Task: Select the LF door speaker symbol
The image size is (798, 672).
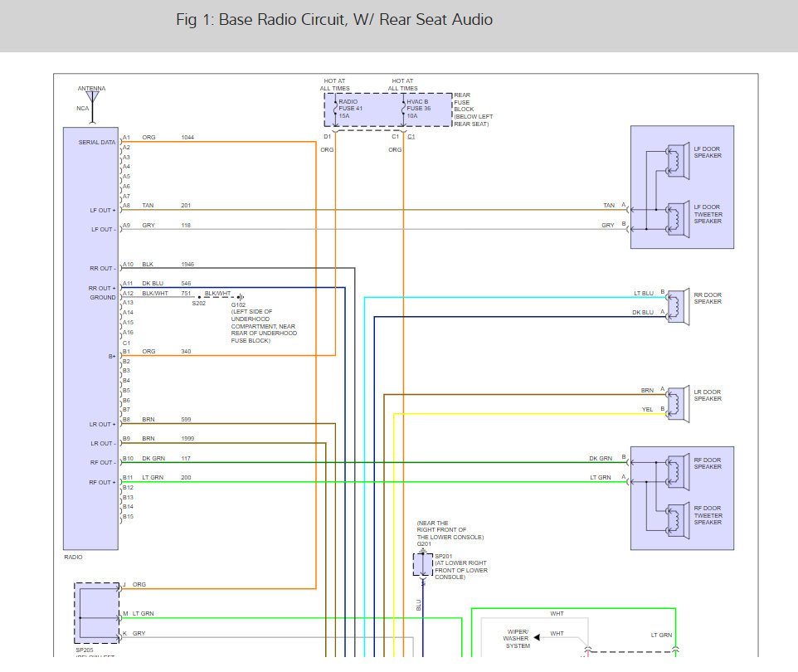Action: [678, 162]
